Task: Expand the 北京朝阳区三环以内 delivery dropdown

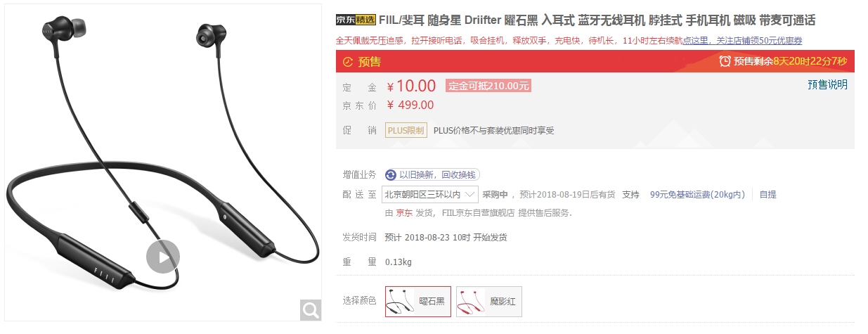Action: click(430, 194)
